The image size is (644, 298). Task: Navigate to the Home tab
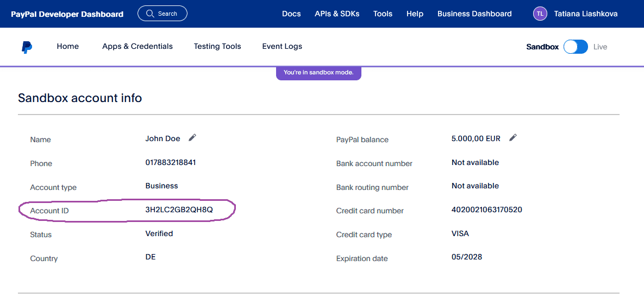pos(68,47)
